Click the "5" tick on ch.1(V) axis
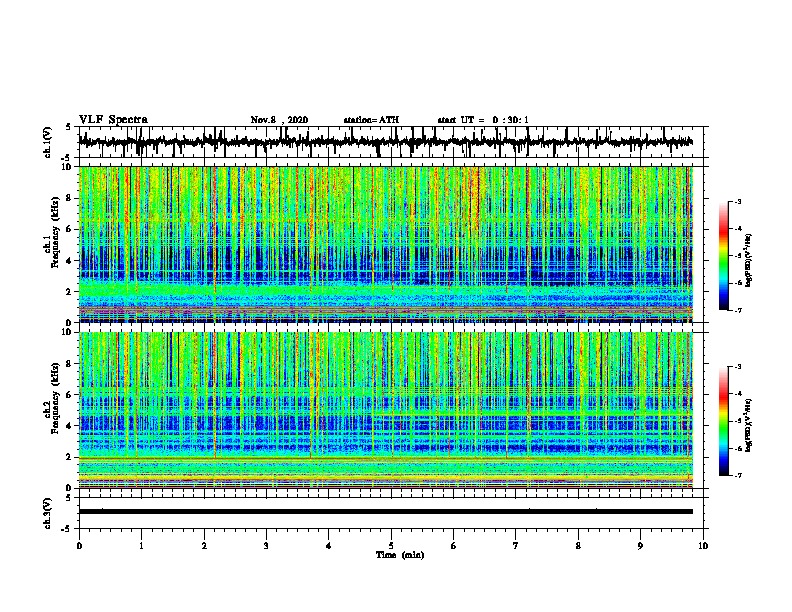The image size is (792, 612). pos(68,127)
